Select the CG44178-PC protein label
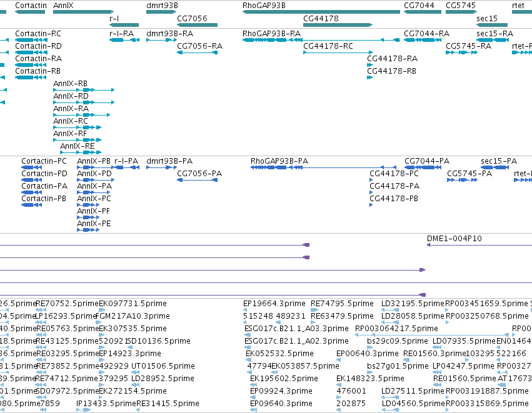 click(x=394, y=174)
